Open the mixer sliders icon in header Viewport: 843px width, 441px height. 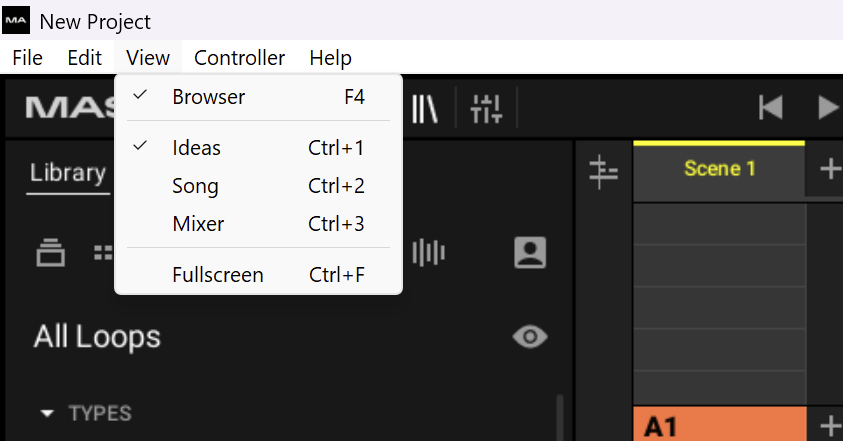point(486,107)
